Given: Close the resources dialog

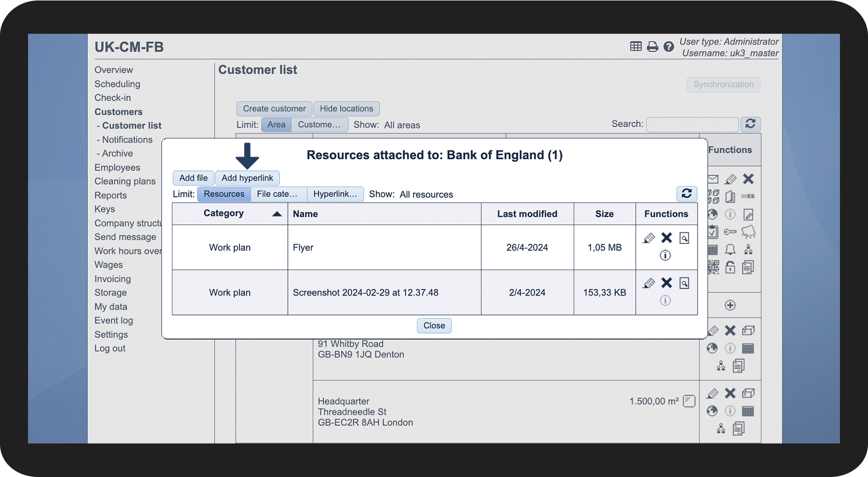Looking at the screenshot, I should (434, 326).
